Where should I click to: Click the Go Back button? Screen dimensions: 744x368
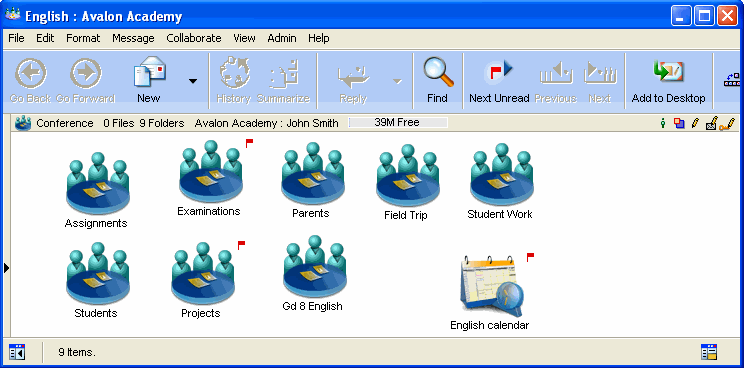coord(30,81)
